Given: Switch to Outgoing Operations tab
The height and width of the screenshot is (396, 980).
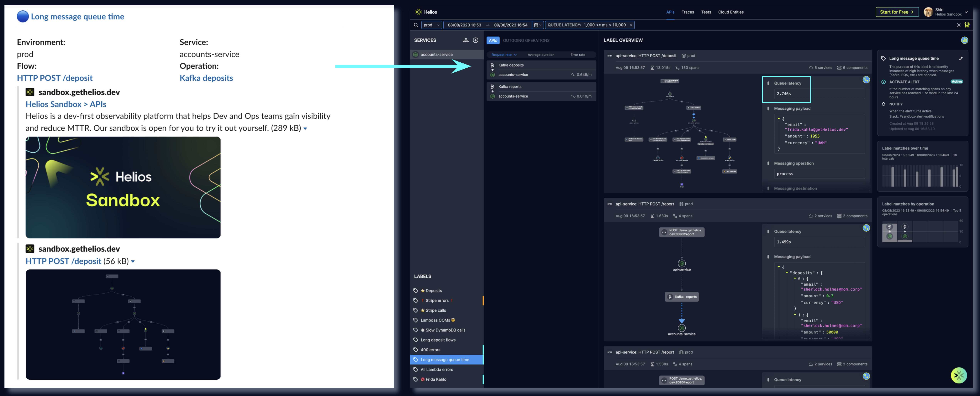Looking at the screenshot, I should pyautogui.click(x=526, y=40).
